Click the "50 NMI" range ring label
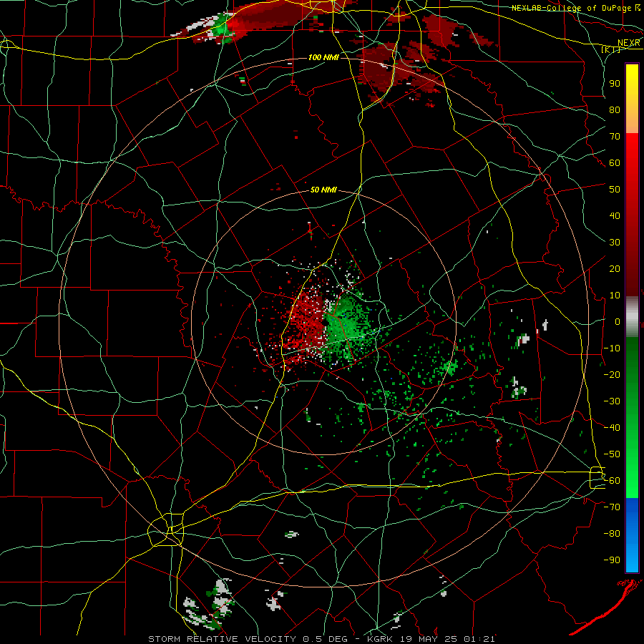Viewport: 644px width, 644px height. [x=323, y=190]
